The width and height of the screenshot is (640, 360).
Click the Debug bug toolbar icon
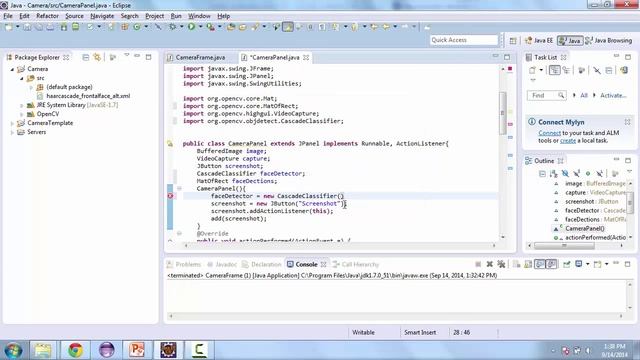[x=173, y=27]
